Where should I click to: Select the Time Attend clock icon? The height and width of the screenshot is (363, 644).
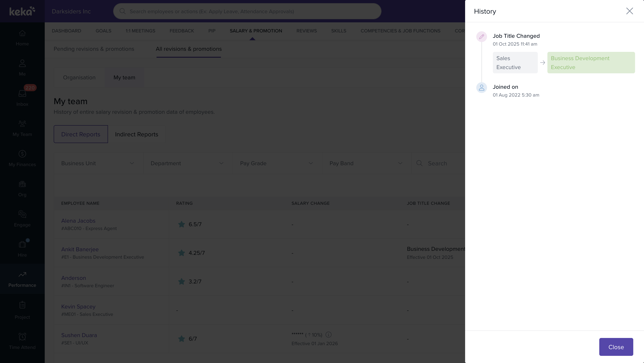tap(22, 337)
